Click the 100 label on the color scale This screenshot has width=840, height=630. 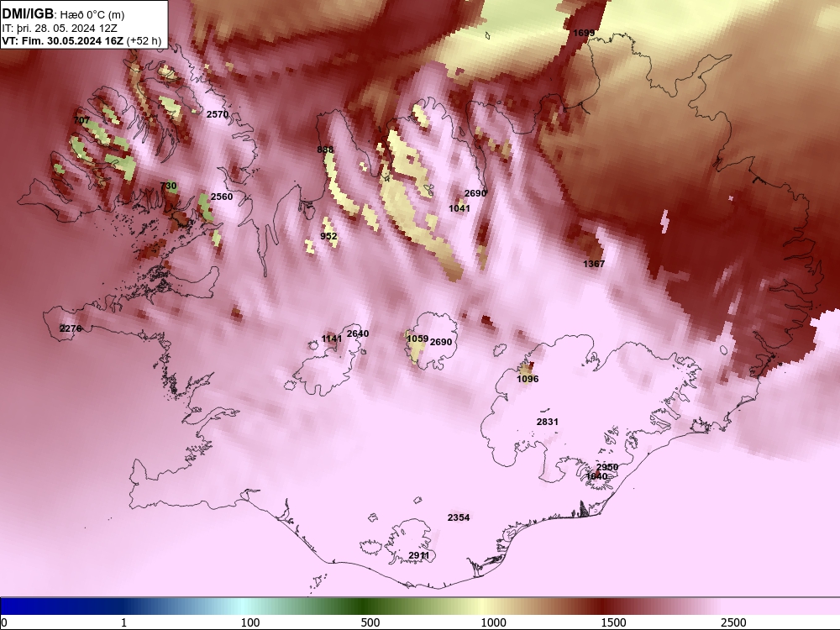(250, 622)
